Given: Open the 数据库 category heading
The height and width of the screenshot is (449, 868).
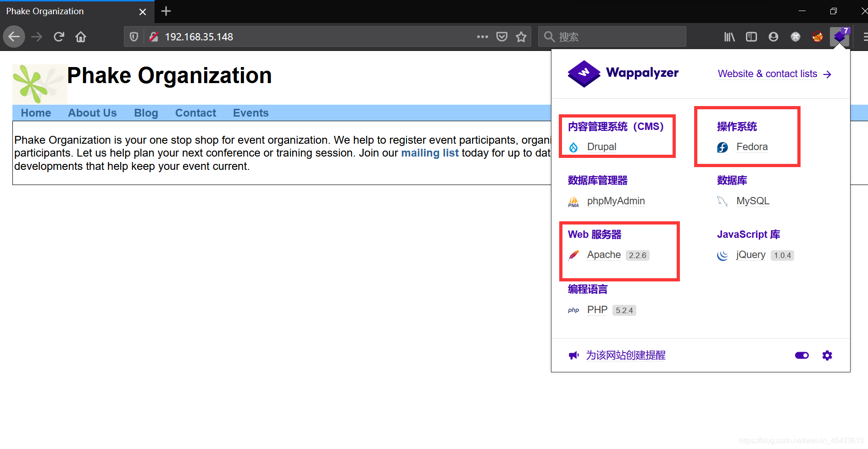Looking at the screenshot, I should click(732, 180).
